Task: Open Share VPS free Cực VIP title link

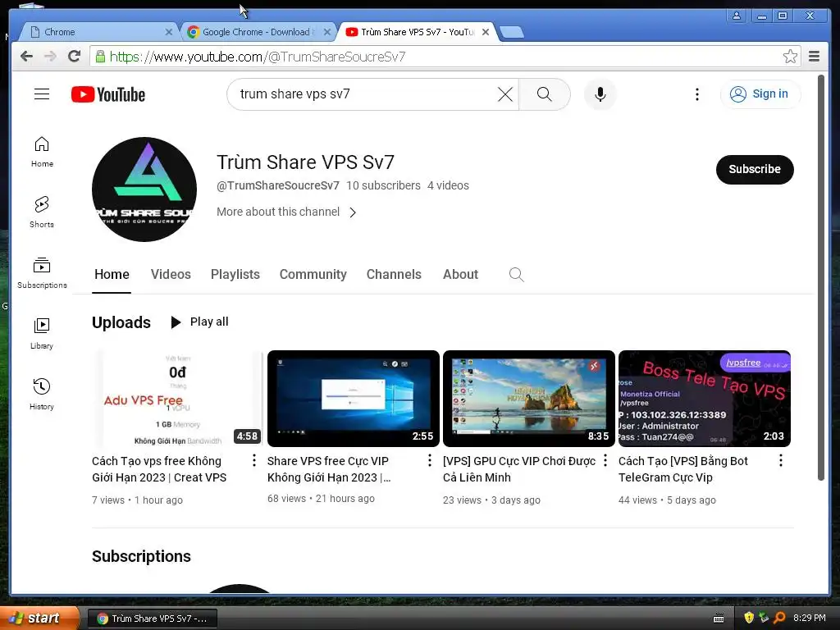Action: 329,468
